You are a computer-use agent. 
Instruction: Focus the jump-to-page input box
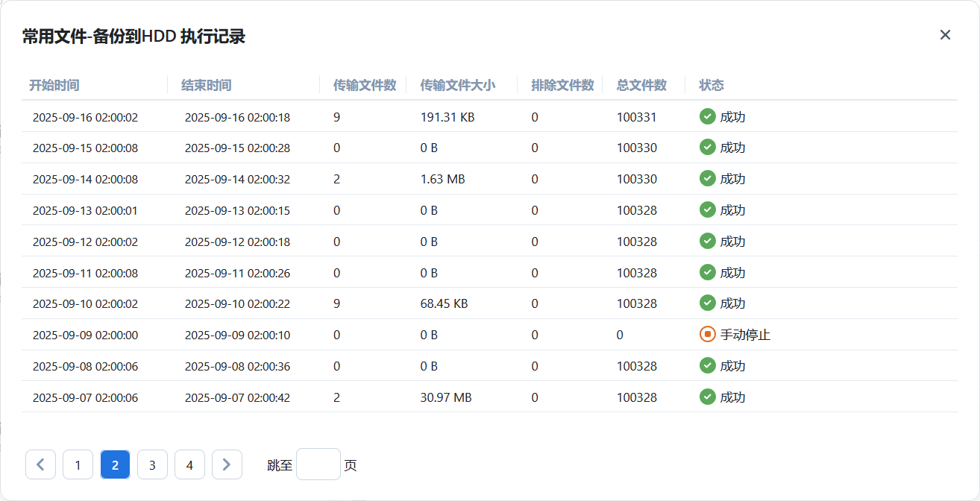click(x=318, y=464)
